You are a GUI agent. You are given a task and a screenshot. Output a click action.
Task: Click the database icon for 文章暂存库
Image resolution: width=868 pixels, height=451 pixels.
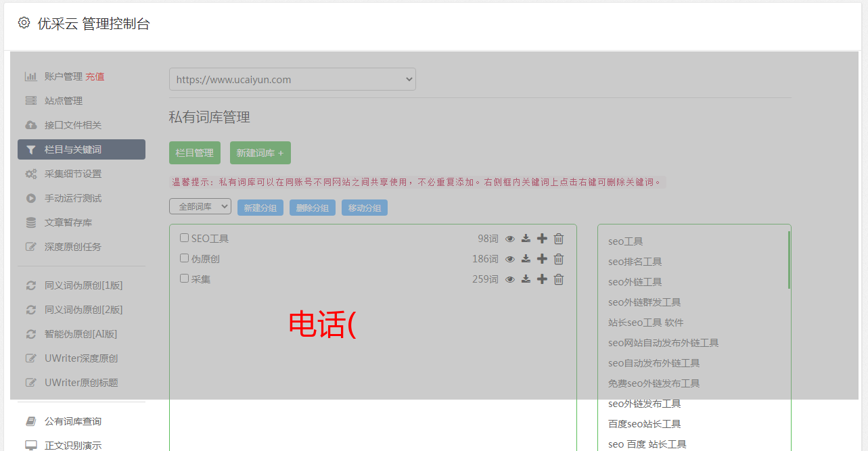30,222
